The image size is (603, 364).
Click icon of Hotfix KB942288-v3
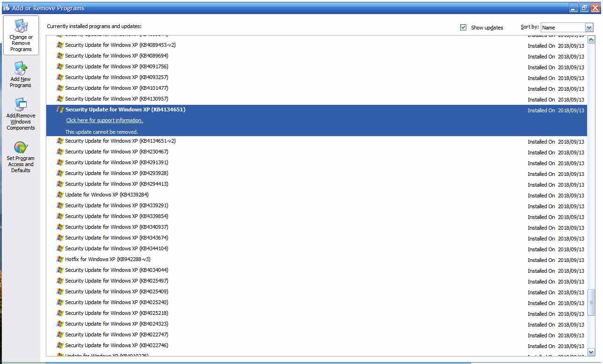[60, 259]
